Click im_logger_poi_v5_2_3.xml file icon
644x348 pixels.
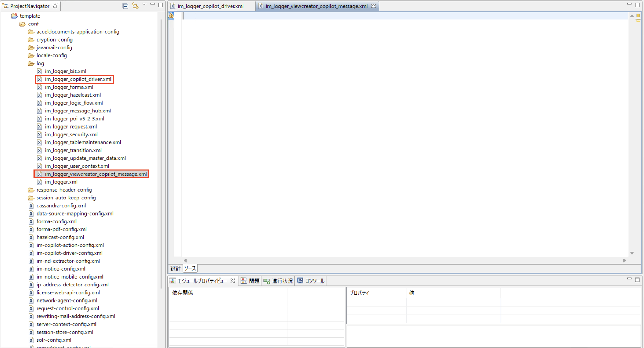(40, 119)
